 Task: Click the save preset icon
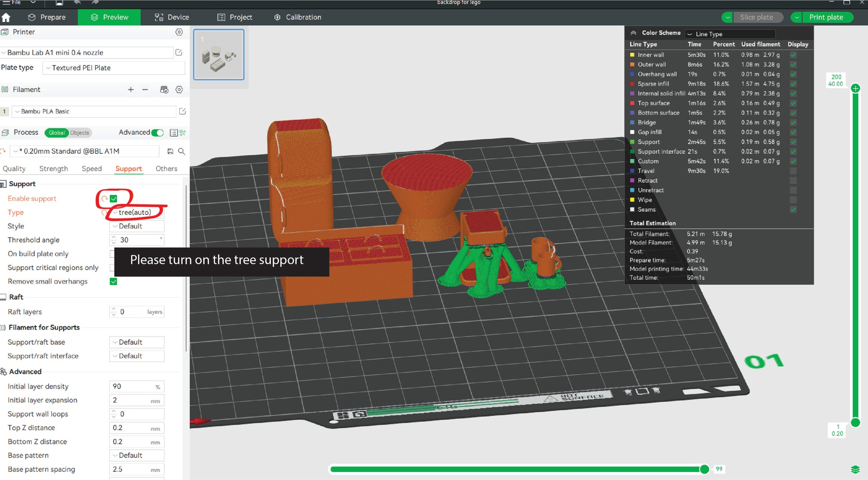click(170, 152)
